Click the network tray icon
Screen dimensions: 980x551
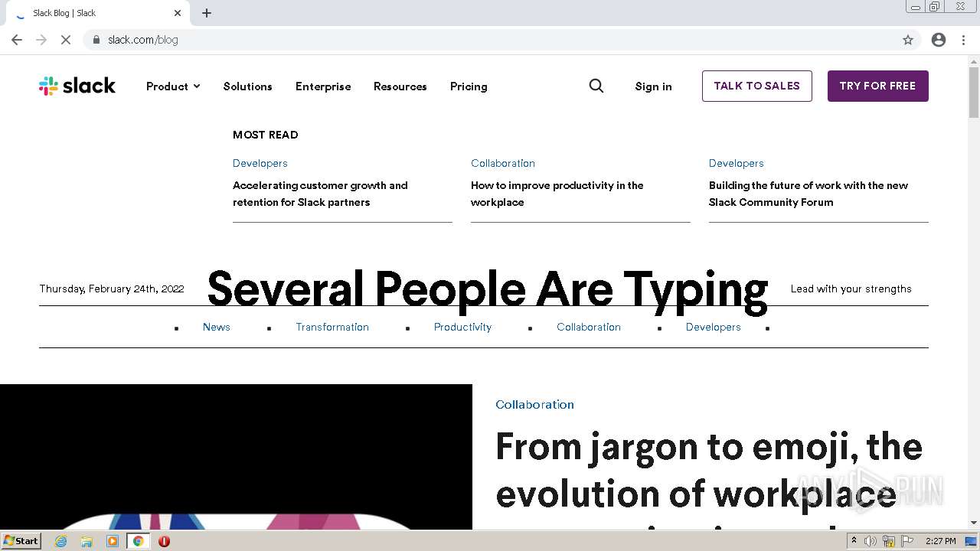889,541
